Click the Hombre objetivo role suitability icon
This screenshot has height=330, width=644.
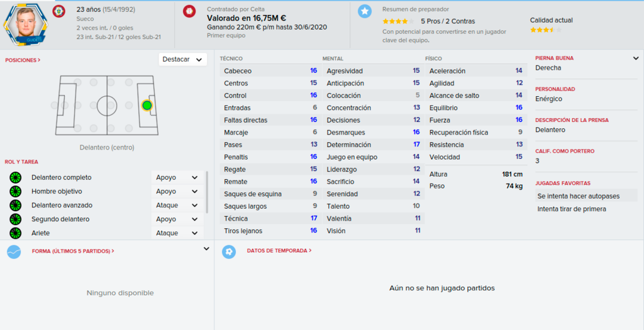(16, 191)
